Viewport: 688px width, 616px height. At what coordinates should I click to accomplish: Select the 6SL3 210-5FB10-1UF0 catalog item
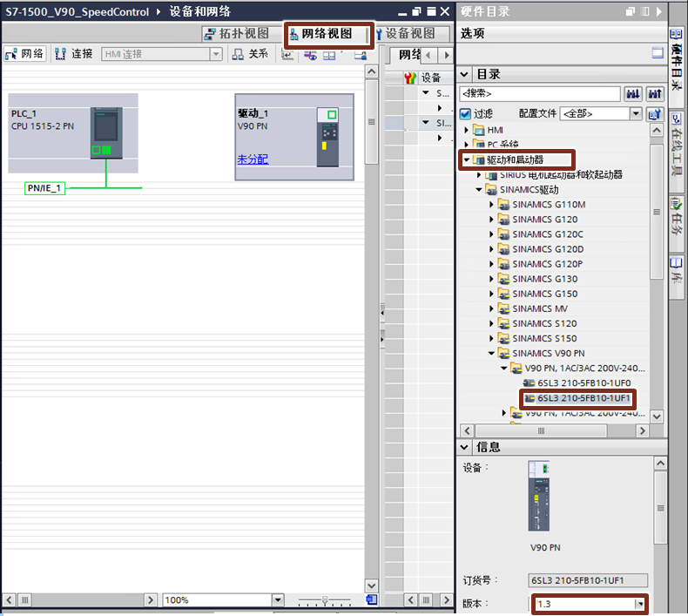pyautogui.click(x=577, y=382)
